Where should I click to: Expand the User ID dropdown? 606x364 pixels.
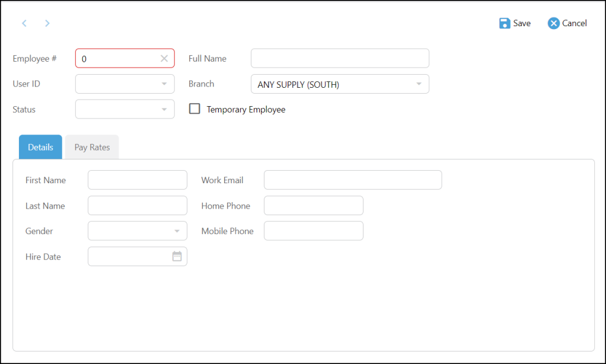[x=164, y=84]
